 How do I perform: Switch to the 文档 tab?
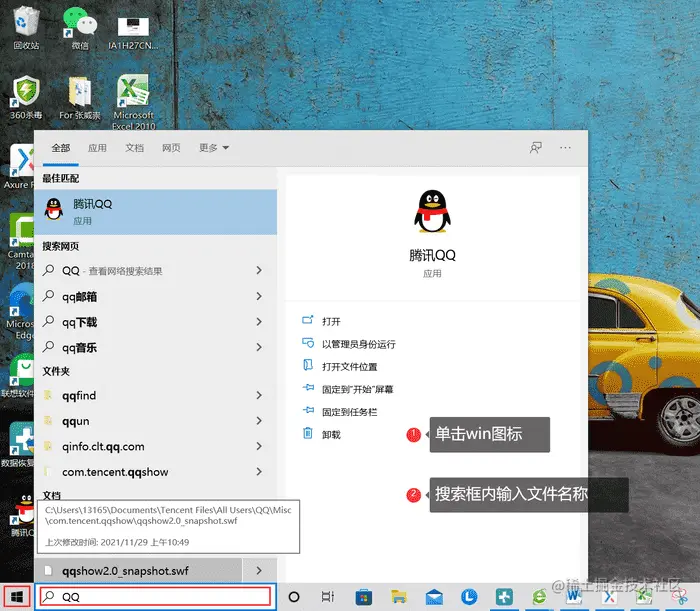tap(134, 148)
